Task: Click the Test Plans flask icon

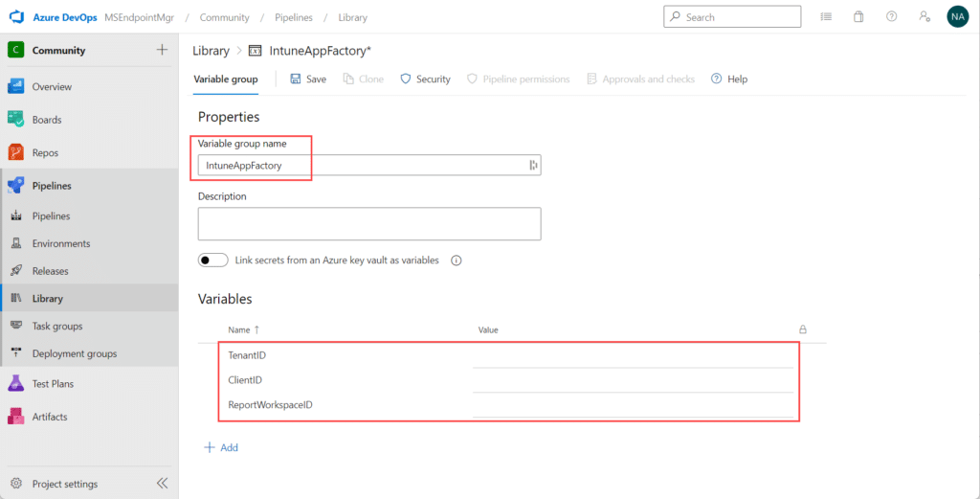Action: [x=15, y=383]
